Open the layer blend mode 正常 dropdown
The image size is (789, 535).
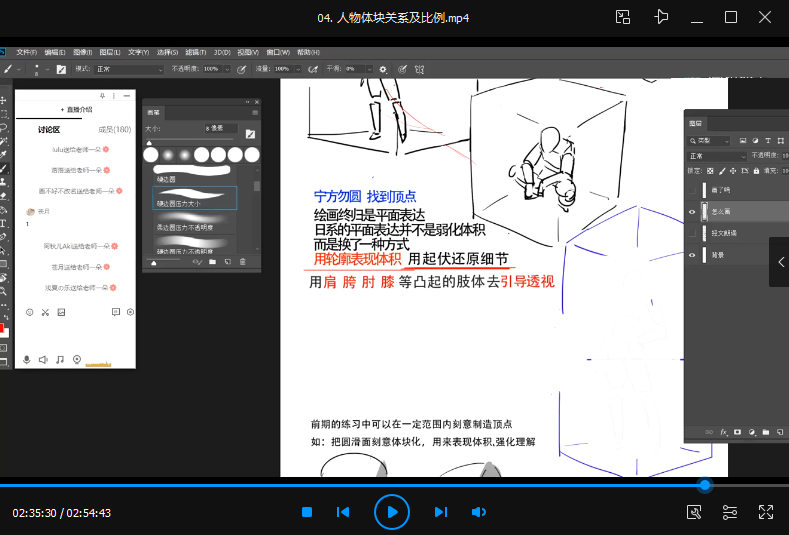pyautogui.click(x=716, y=156)
